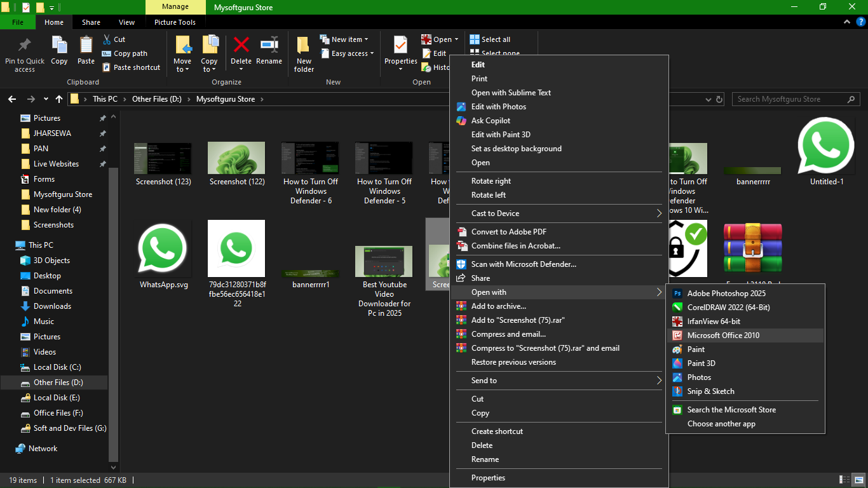Create a New folder from ribbon
The image size is (868, 488).
click(x=304, y=53)
